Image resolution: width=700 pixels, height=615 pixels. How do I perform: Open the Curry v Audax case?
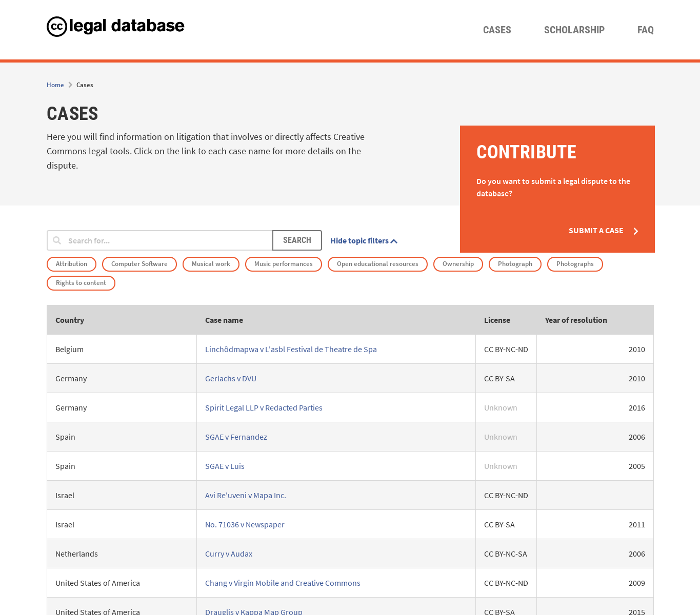(229, 553)
